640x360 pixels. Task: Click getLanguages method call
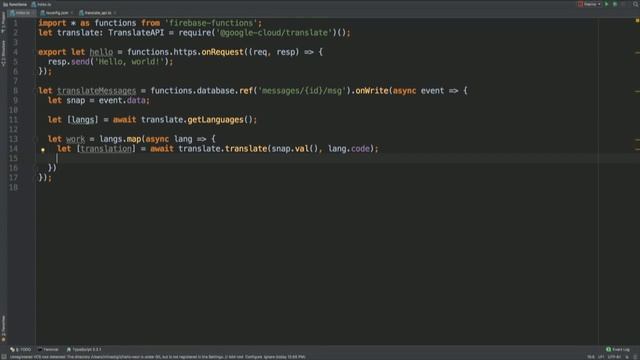pyautogui.click(x=215, y=120)
